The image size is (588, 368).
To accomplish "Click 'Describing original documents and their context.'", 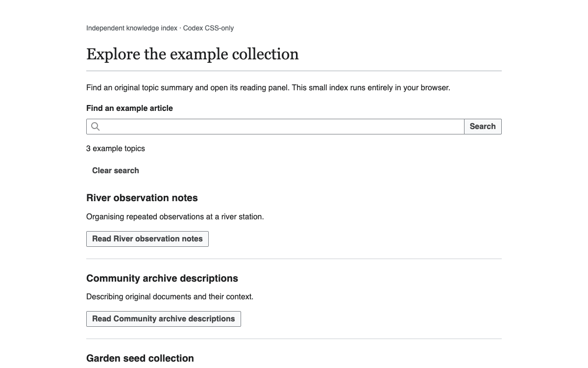I will 170,297.
